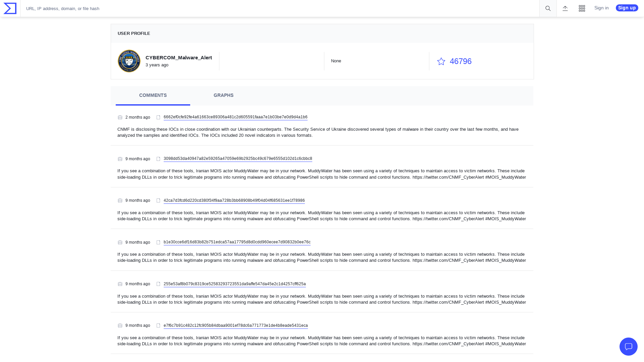Click the search magnifier icon
Viewport: 644px width, 362px height.
pyautogui.click(x=548, y=8)
